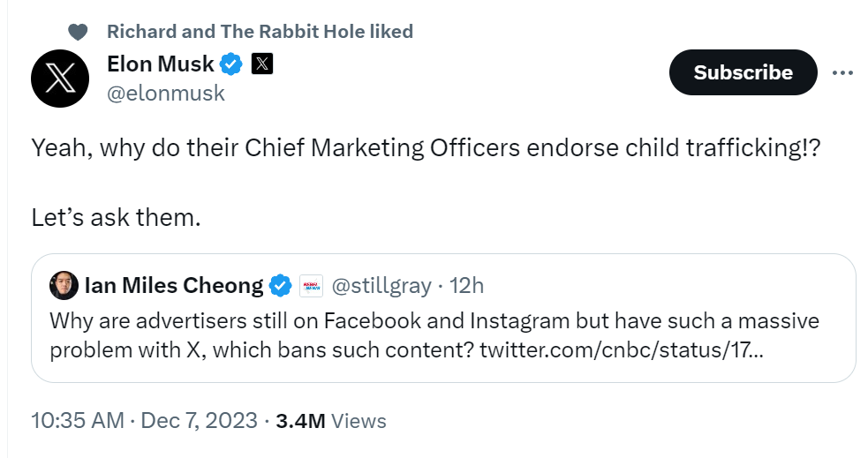The height and width of the screenshot is (458, 868).
Task: Click the black X affiliate badge by Elon's name
Action: [262, 64]
